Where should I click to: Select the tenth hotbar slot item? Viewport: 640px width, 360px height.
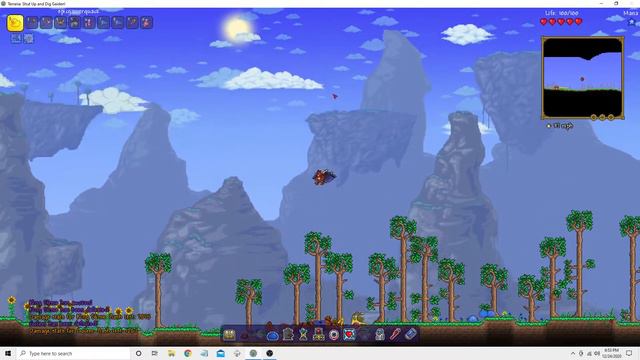point(147,22)
